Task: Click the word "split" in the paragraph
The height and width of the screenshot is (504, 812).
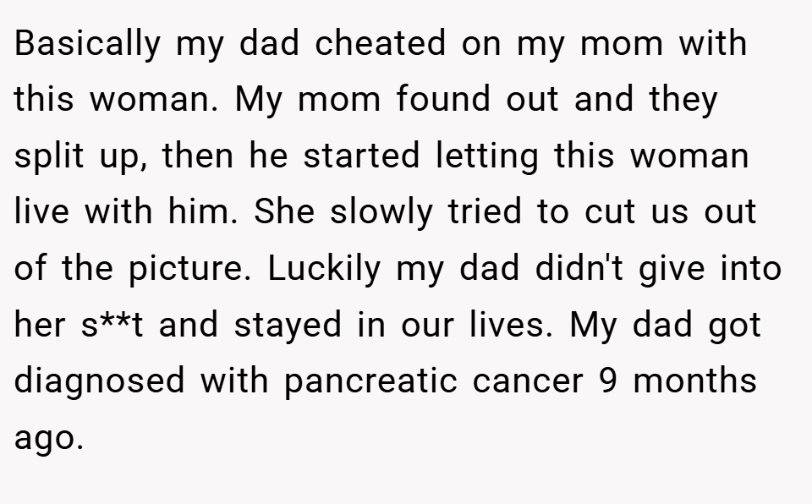Action: (x=49, y=156)
